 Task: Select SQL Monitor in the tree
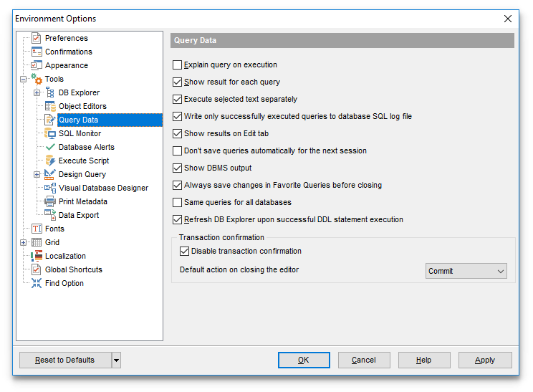[x=80, y=133]
